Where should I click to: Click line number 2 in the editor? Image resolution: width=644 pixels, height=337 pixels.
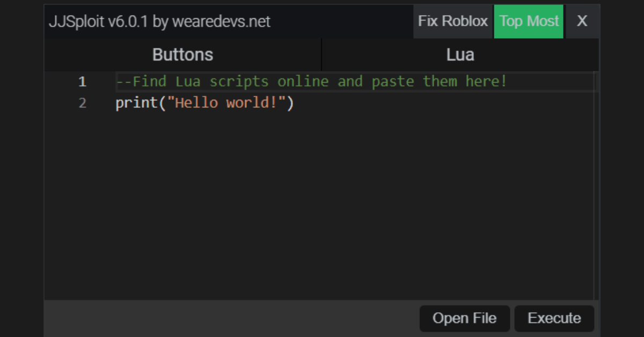[82, 102]
